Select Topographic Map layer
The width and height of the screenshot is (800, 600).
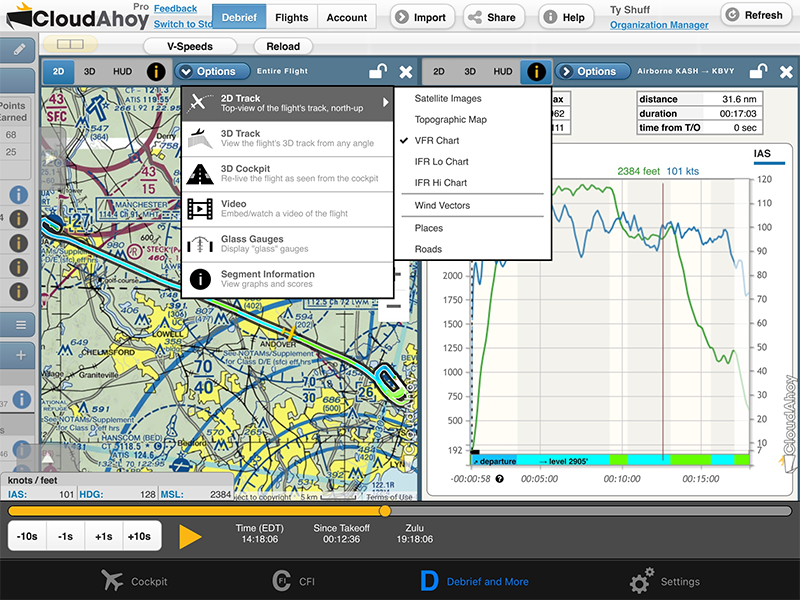click(x=451, y=119)
